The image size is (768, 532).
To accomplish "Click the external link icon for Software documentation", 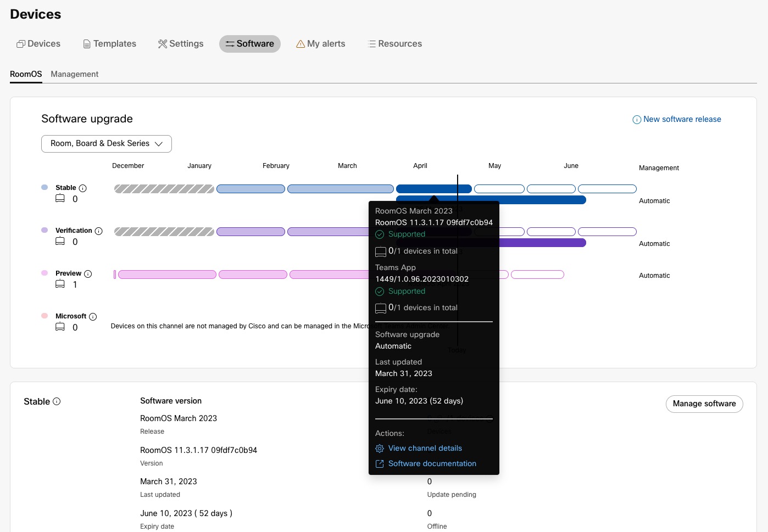I will point(380,464).
